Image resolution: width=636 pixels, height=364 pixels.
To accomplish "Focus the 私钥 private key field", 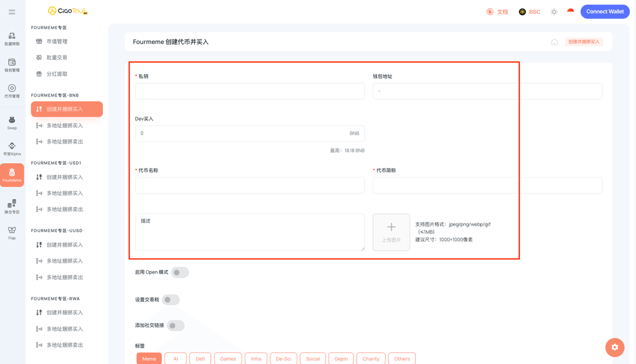I will (250, 91).
